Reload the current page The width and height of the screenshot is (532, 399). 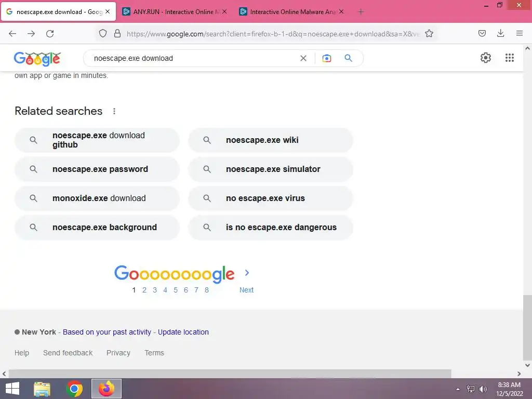[50, 33]
